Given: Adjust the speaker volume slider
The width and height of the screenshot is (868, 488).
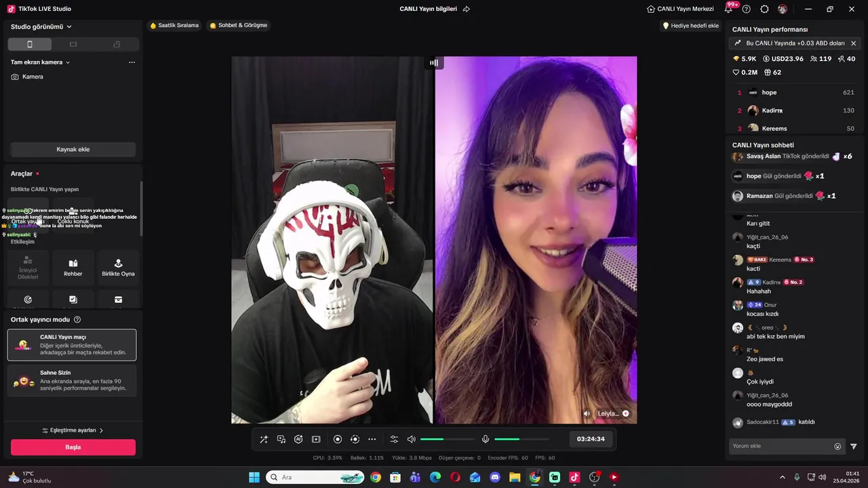Looking at the screenshot, I should 447,439.
